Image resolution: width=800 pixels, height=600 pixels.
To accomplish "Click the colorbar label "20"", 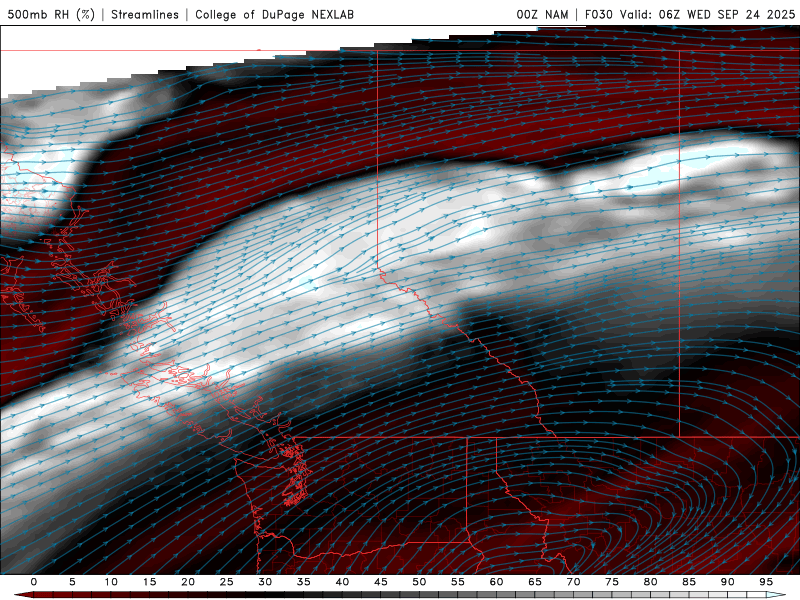I will 188,582.
